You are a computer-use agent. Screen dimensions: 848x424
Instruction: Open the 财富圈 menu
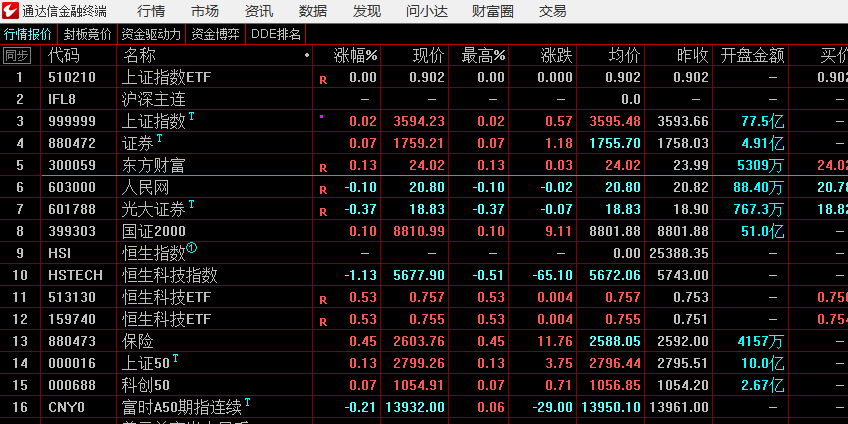[493, 11]
